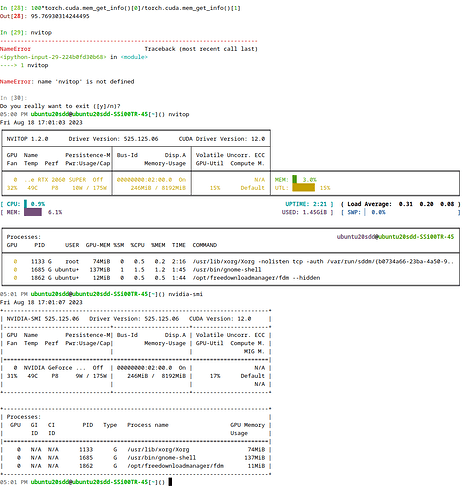The width and height of the screenshot is (464, 500).
Task: Click '12MiB' GPU memory for fdm in nvitop
Action: (x=101, y=278)
